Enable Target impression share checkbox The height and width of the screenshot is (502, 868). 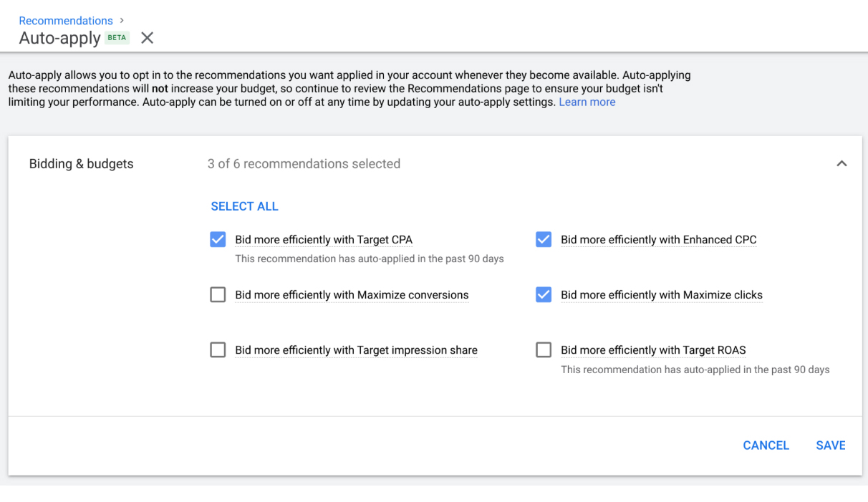click(x=218, y=350)
